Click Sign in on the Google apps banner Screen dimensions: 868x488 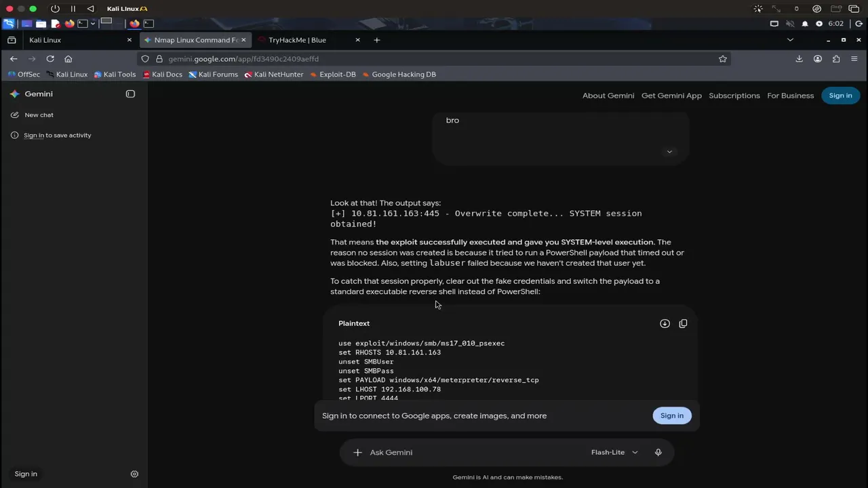(672, 416)
